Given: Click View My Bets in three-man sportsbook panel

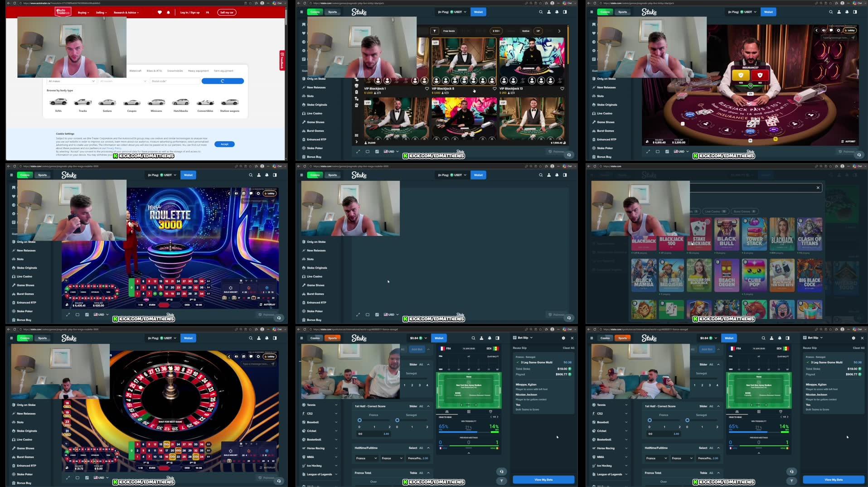Looking at the screenshot, I should [x=543, y=479].
